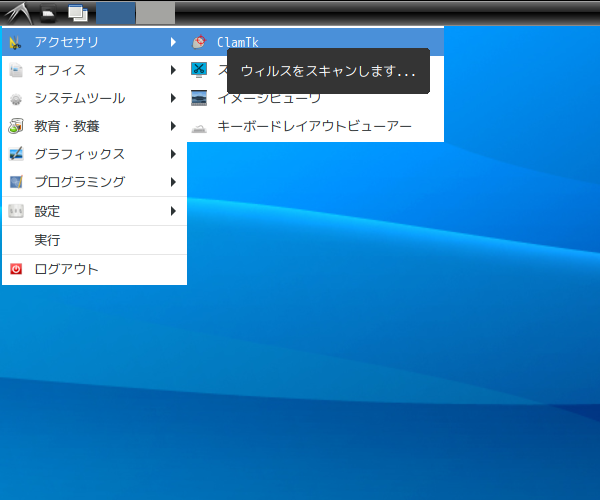Viewport: 600px width, 500px height.
Task: Select the 実行 menu entry
Action: (95, 240)
